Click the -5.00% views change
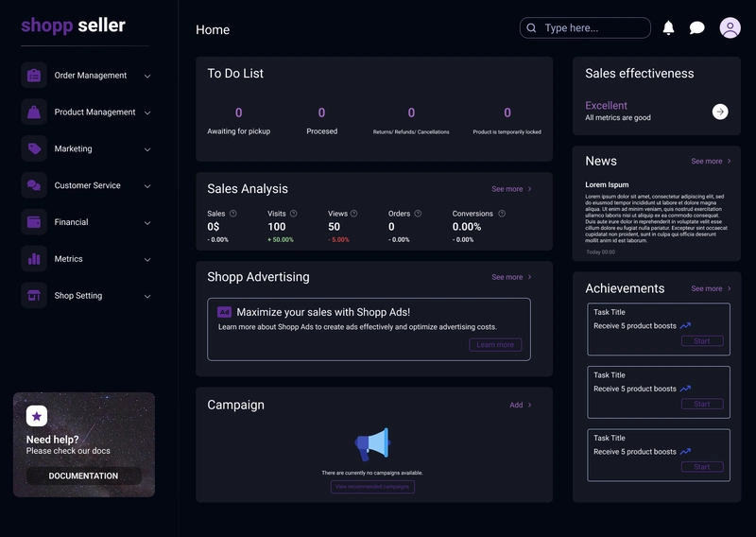This screenshot has height=537, width=756. [338, 240]
